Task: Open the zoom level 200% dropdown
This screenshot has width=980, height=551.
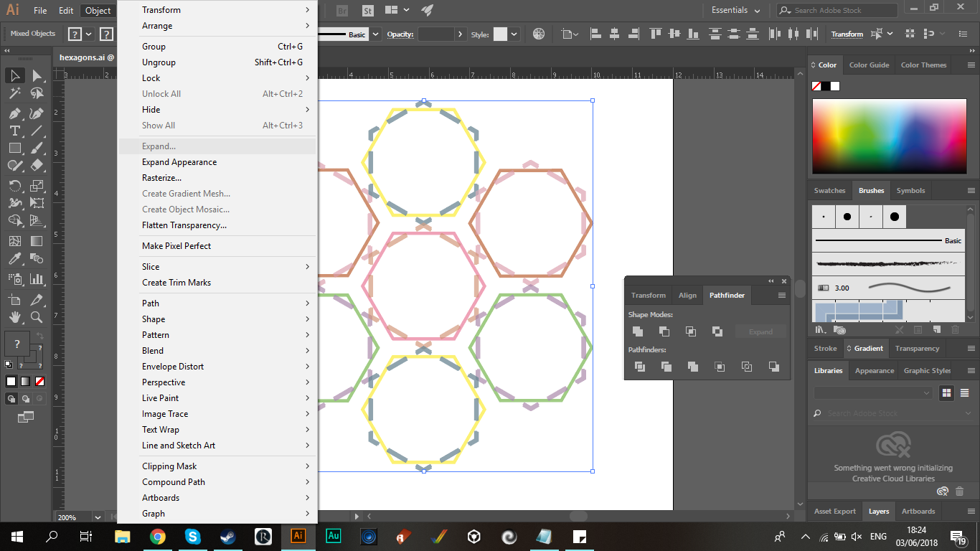Action: (98, 517)
